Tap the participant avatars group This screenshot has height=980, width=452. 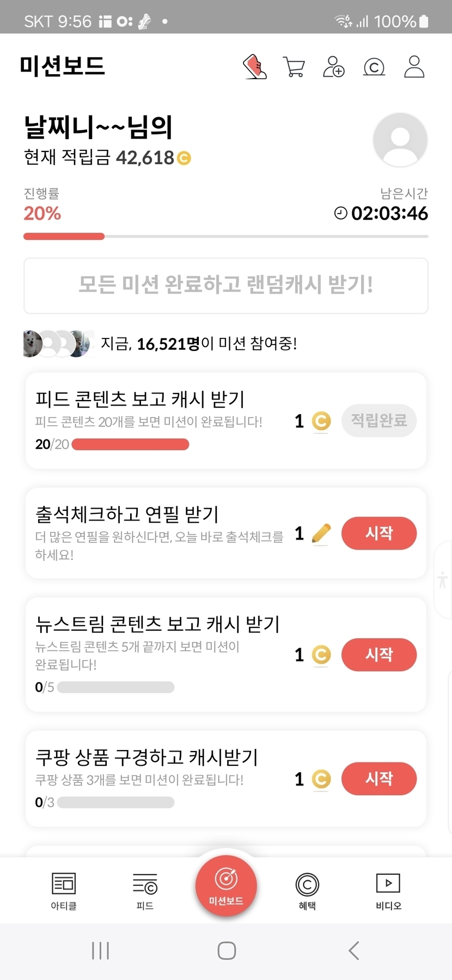click(x=57, y=343)
